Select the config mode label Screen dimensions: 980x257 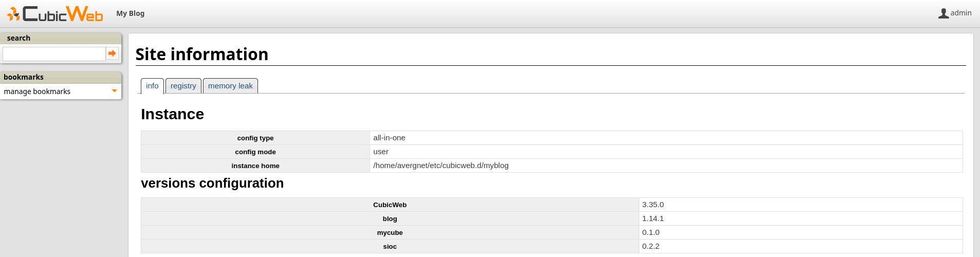(255, 152)
